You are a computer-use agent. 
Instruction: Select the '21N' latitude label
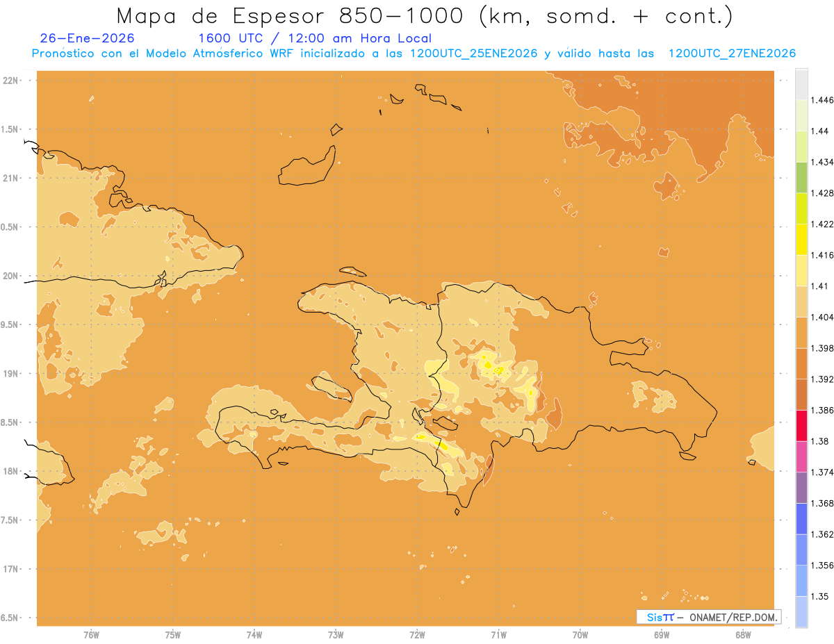pyautogui.click(x=12, y=178)
